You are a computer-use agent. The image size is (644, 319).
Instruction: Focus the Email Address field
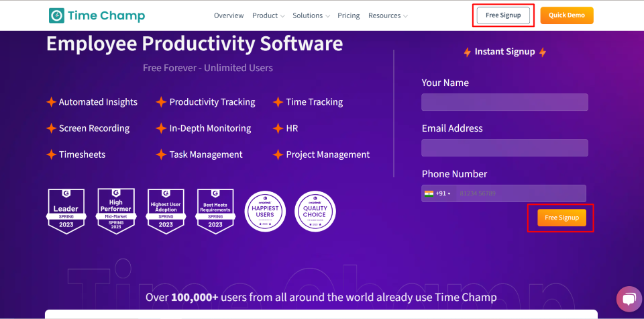[504, 148]
